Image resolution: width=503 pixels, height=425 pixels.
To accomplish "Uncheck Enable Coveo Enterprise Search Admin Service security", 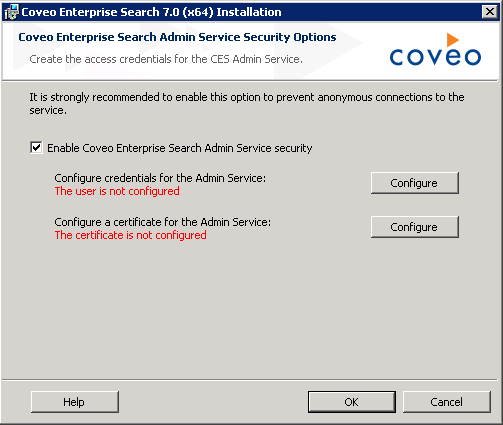I will tap(36, 147).
